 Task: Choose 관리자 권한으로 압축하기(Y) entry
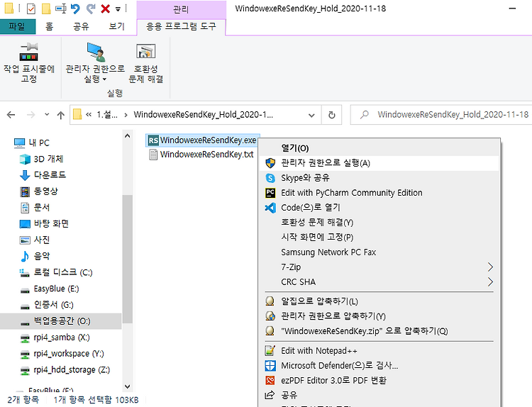379,316
